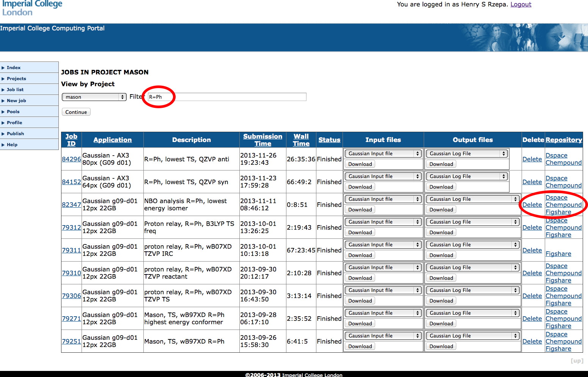588x377 pixels.
Task: Click the Logout link
Action: [520, 4]
